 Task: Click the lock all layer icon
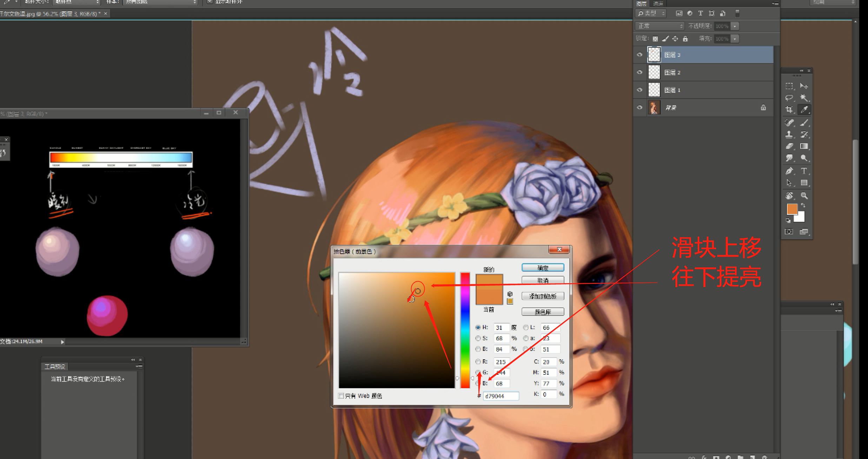685,39
